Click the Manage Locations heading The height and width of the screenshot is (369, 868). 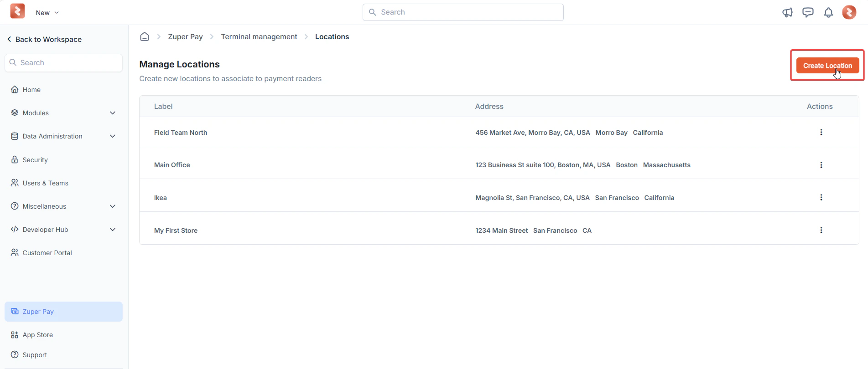[x=180, y=64]
